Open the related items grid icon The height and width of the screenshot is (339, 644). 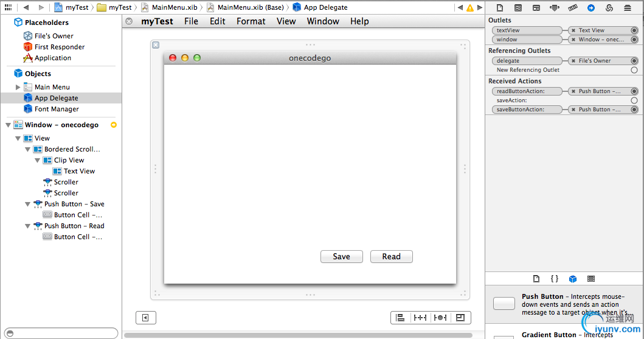click(x=9, y=7)
